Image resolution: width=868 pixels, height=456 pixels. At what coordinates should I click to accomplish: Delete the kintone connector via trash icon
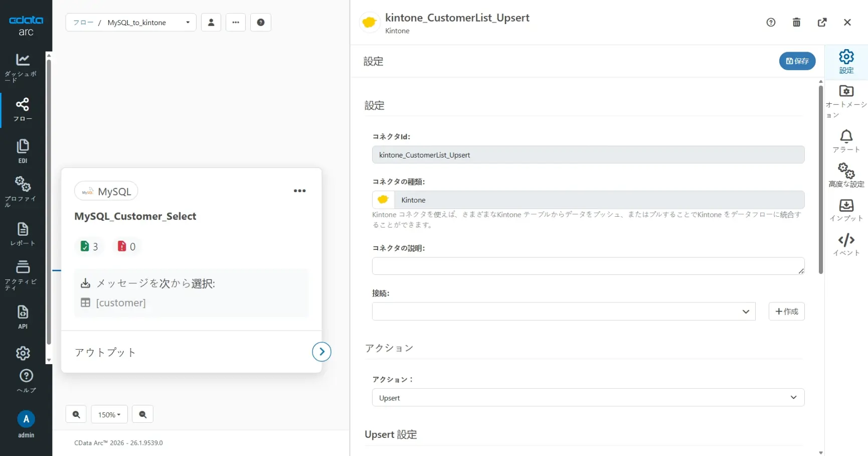pyautogui.click(x=797, y=22)
